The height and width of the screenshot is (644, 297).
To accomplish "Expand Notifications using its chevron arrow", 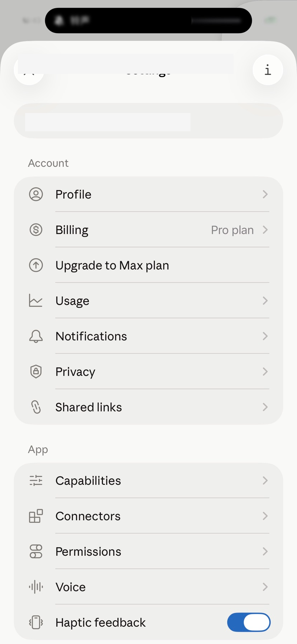I will click(x=265, y=336).
